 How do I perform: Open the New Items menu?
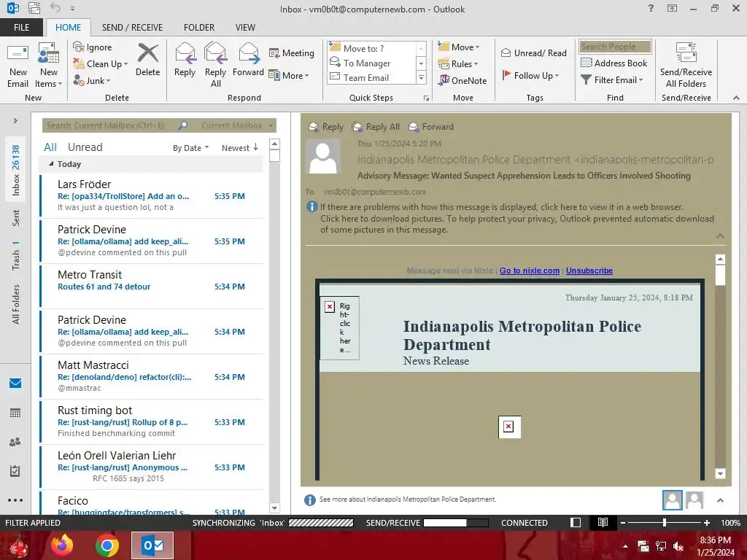click(49, 66)
